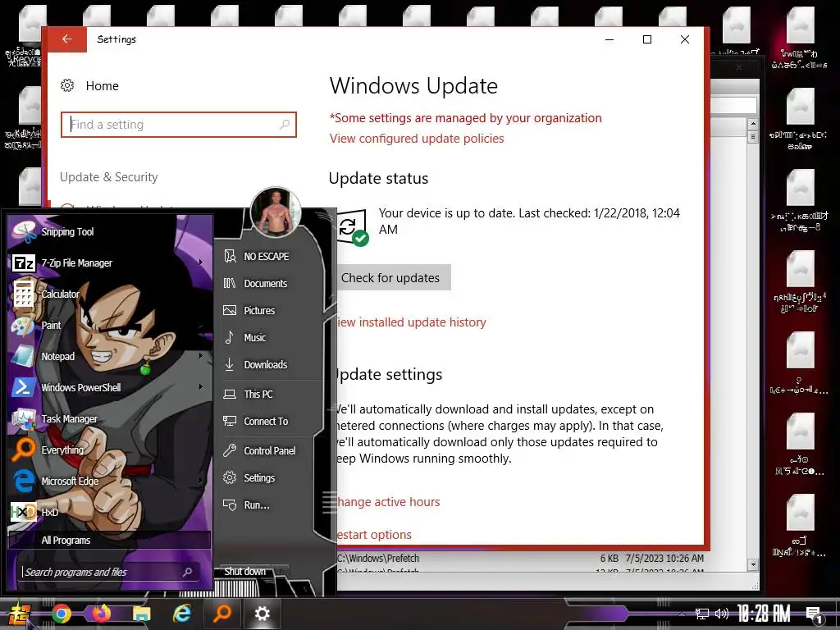Open Google Chrome from taskbar
Screen dimensions: 840x630
62,614
